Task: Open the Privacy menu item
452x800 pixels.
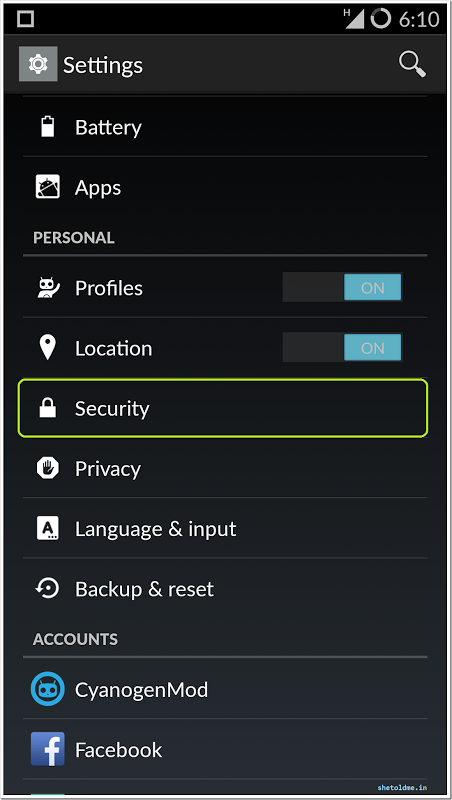Action: 225,468
